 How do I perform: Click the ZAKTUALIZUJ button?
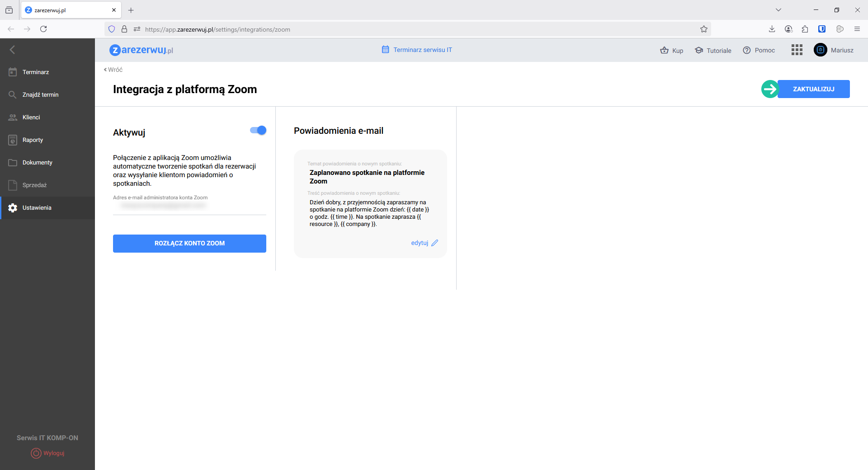point(813,89)
